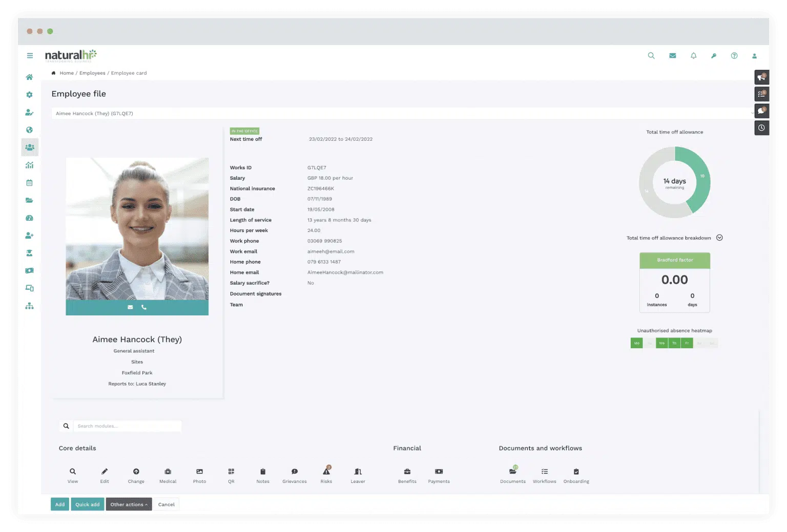Click the Cancel button
The image size is (787, 532).
(x=166, y=504)
